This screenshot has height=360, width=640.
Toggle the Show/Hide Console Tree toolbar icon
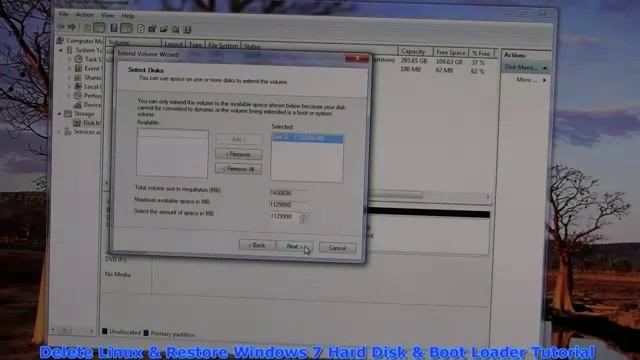pos(99,28)
